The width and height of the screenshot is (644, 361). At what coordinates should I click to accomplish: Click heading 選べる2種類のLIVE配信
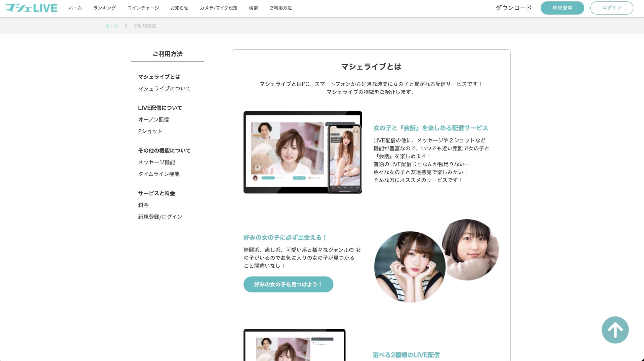(x=406, y=355)
